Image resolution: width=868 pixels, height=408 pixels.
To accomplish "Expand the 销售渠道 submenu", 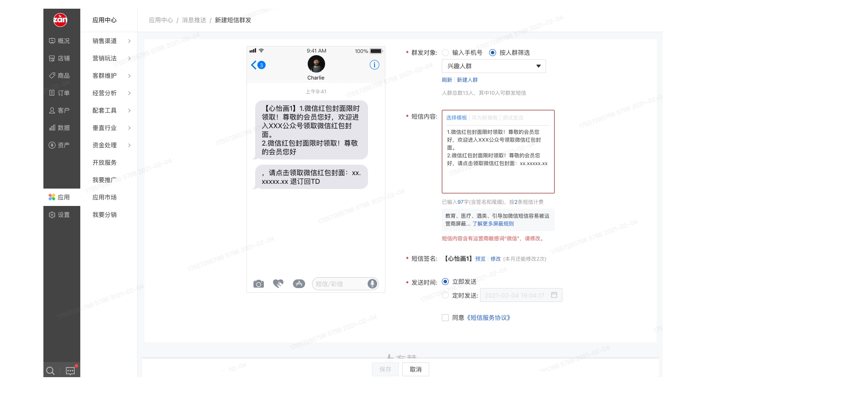I will [x=112, y=41].
